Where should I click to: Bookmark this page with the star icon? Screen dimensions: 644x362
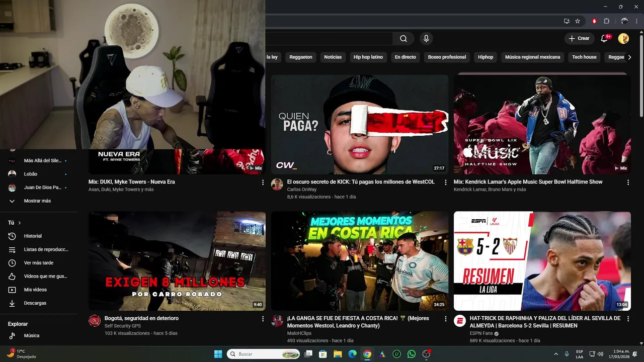pos(578,21)
